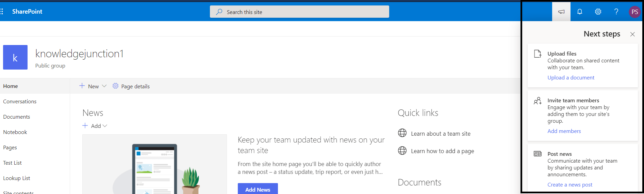Viewport: 644px width, 194px height.
Task: Click the Upload files heading
Action: coord(562,54)
